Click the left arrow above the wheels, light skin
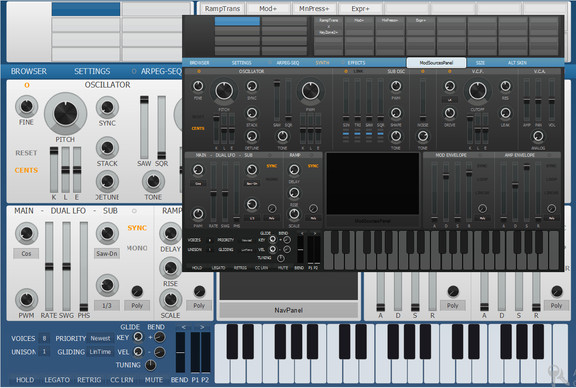576x388 pixels. click(x=183, y=327)
